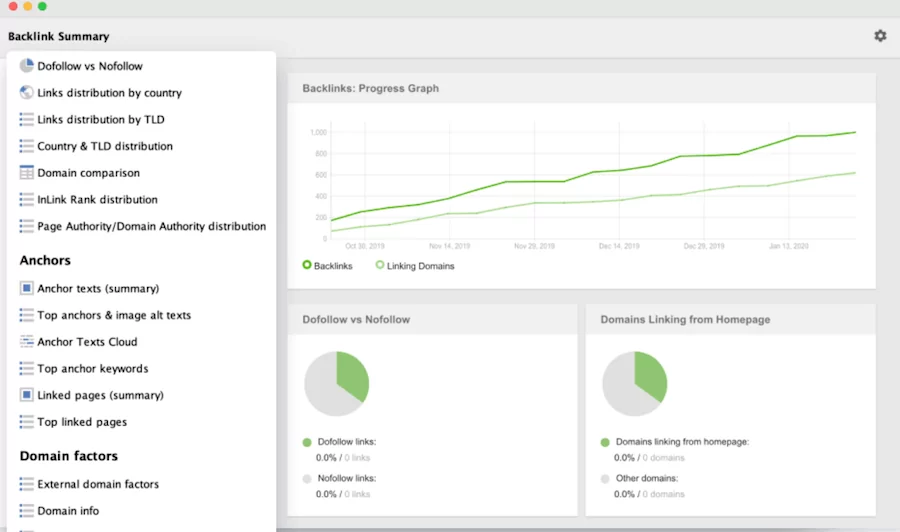900x532 pixels.
Task: Select Page Authority/Domain Authority distribution
Action: point(152,226)
